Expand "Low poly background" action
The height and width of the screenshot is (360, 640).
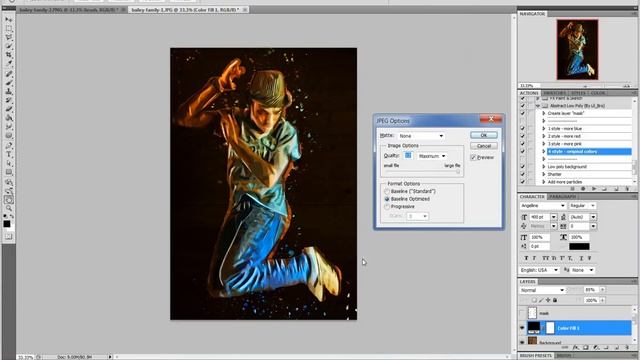point(544,167)
